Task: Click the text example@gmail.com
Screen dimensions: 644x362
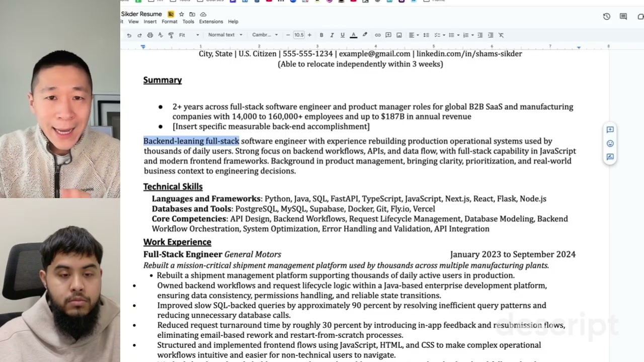Action: pyautogui.click(x=375, y=54)
